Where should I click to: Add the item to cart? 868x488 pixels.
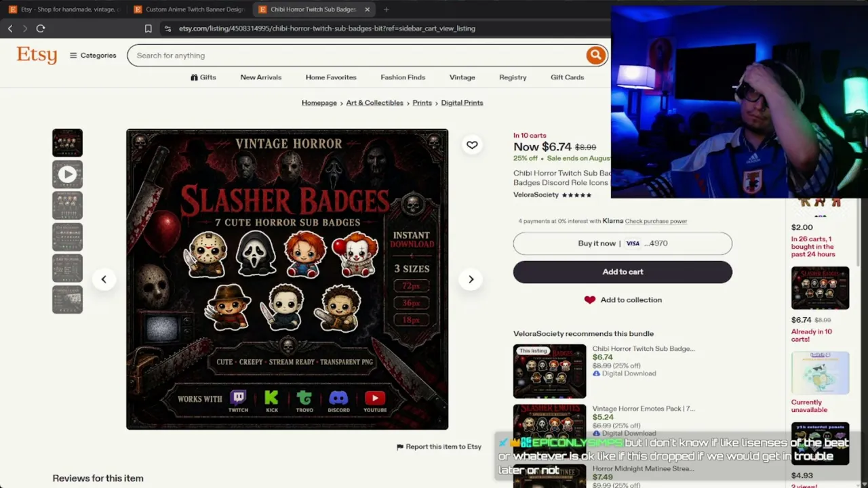pyautogui.click(x=623, y=272)
